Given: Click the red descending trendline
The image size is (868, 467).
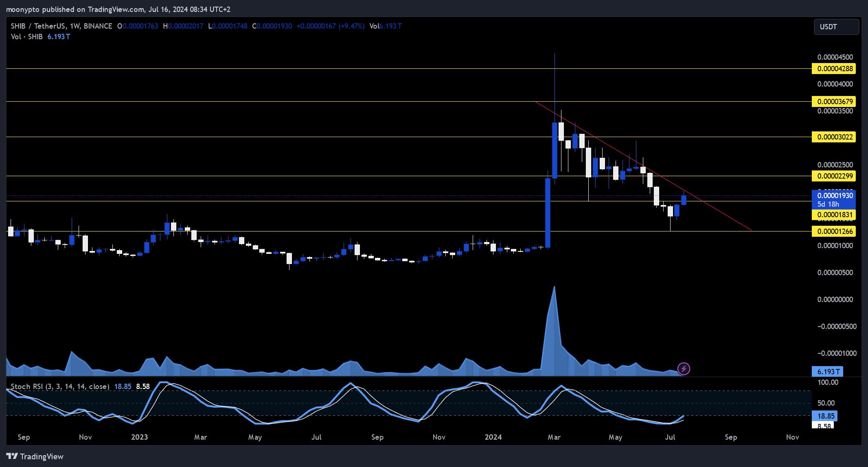Looking at the screenshot, I should point(643,166).
